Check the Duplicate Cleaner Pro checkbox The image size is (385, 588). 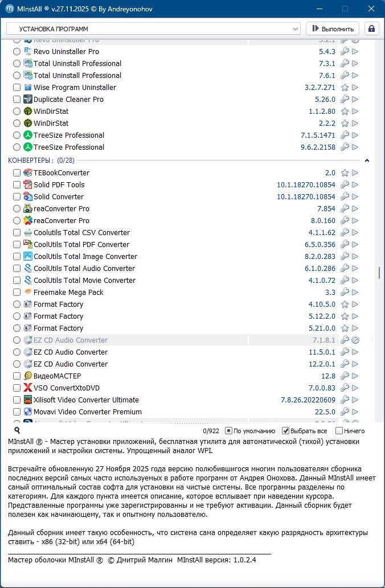(17, 100)
